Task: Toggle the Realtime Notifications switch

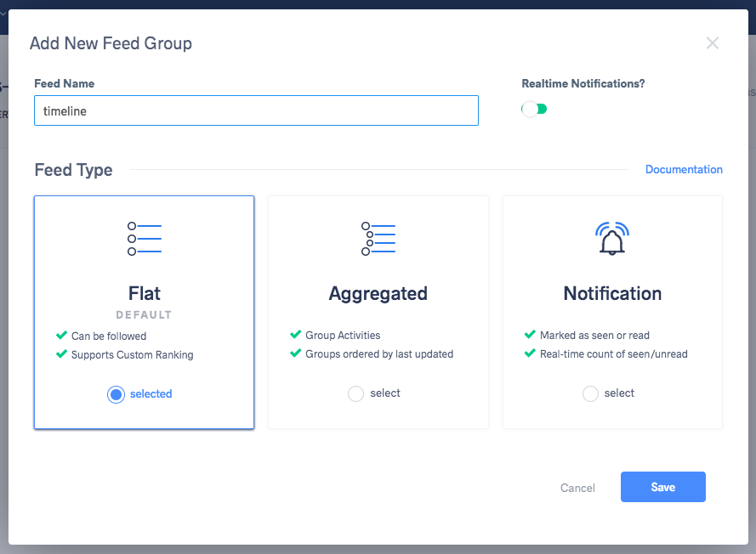Action: 534,109
